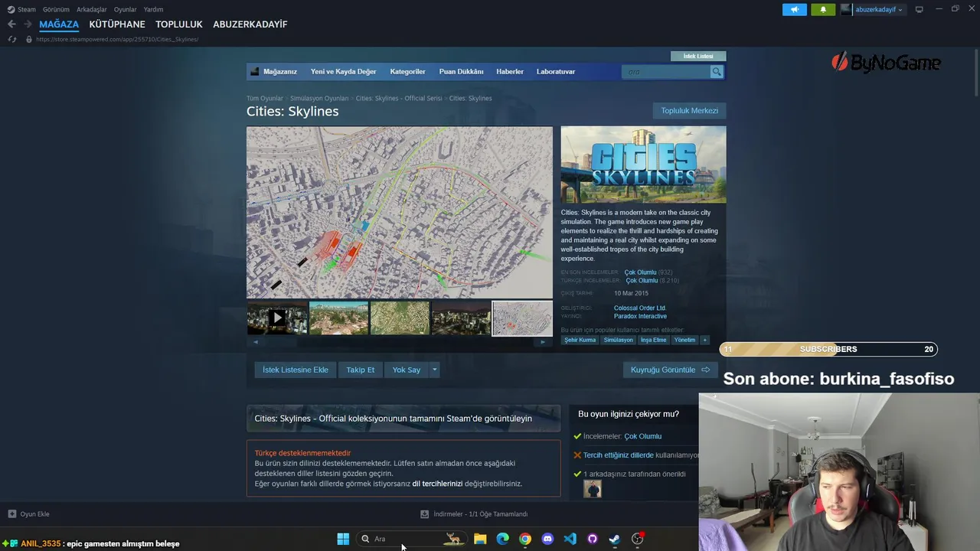The height and width of the screenshot is (551, 980).
Task: Click the Cities Skylines header capsule image
Action: (x=643, y=165)
